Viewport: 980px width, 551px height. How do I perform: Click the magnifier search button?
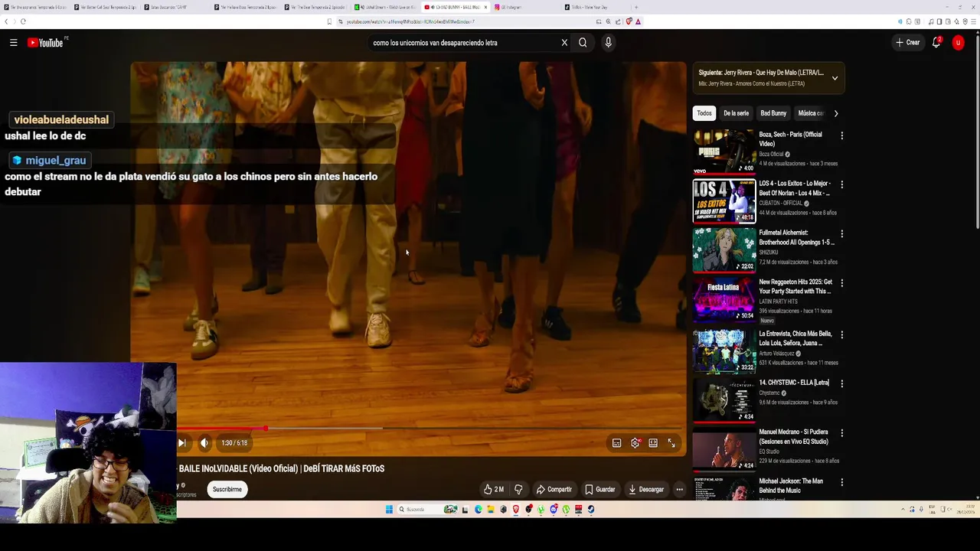583,43
